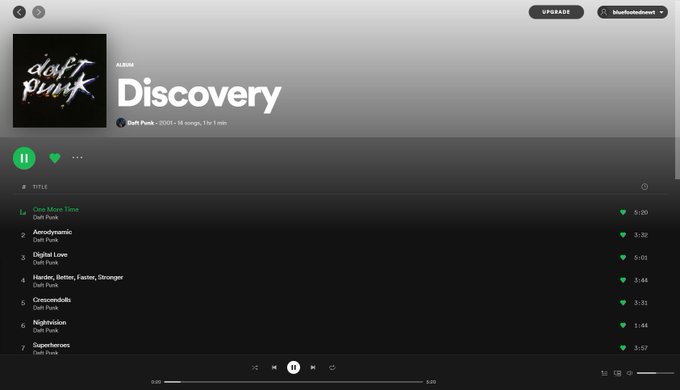680x390 pixels.
Task: Click the TITLE column header
Action: coord(40,187)
